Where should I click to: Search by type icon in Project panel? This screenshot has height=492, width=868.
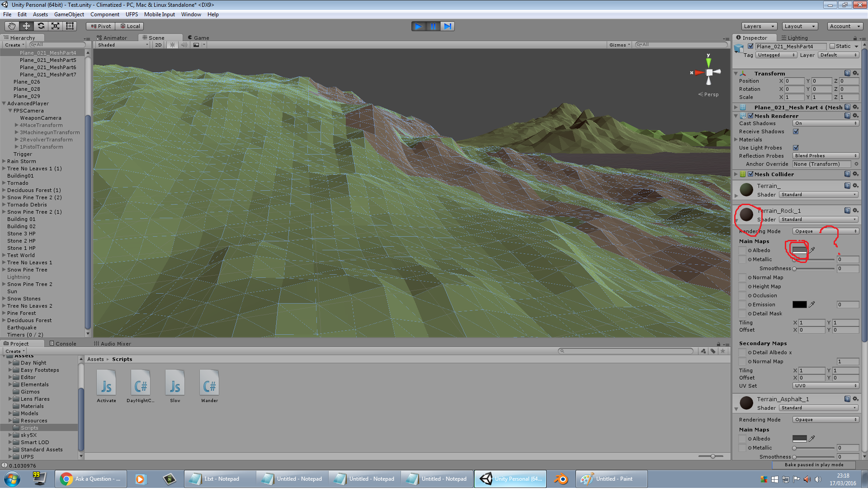coord(703,351)
